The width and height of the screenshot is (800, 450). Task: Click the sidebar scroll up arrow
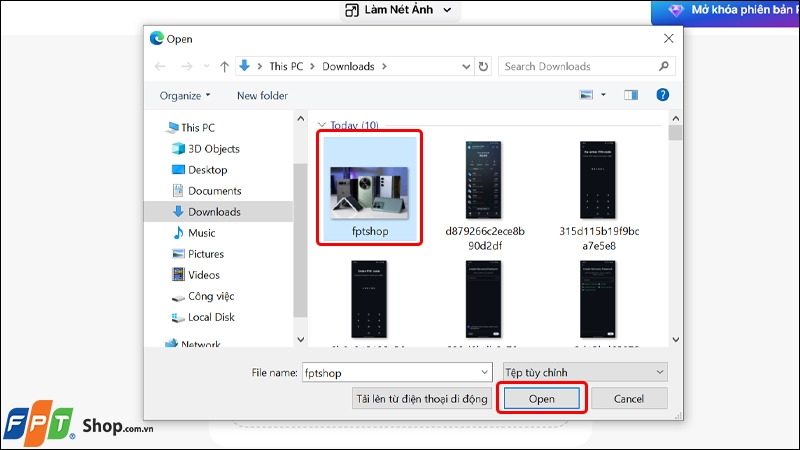(301, 119)
